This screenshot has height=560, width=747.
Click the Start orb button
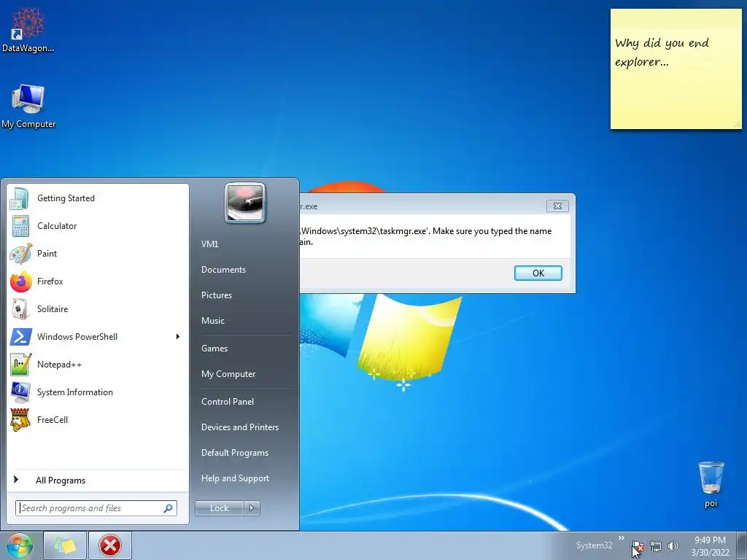20,545
